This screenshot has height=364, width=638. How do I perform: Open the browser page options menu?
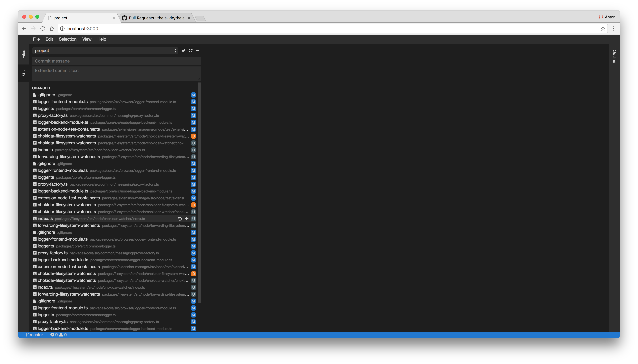(x=613, y=28)
